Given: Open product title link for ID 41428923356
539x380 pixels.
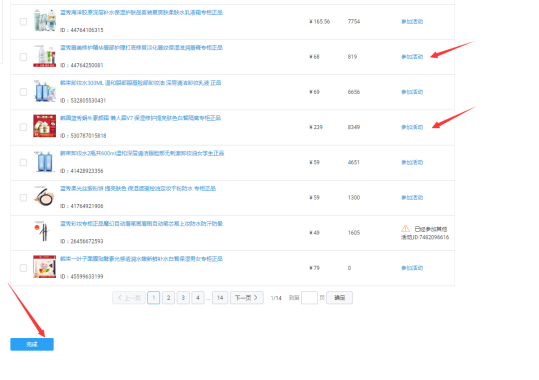Looking at the screenshot, I should (x=142, y=153).
